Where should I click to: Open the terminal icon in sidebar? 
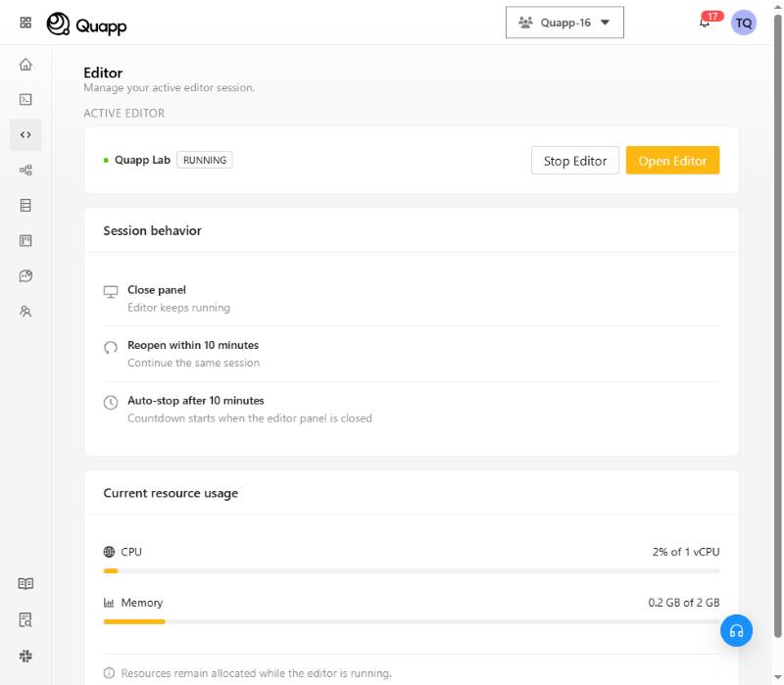click(x=25, y=100)
